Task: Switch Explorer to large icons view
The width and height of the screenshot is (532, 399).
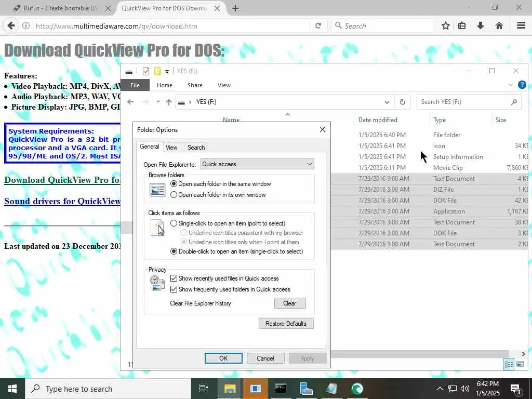Action: click(520, 364)
